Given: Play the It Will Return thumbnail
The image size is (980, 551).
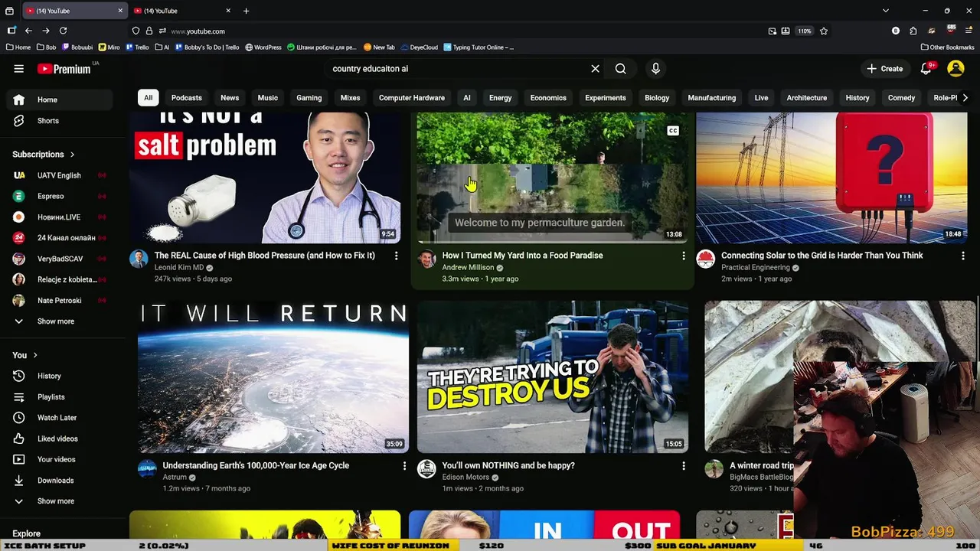Looking at the screenshot, I should [x=273, y=377].
